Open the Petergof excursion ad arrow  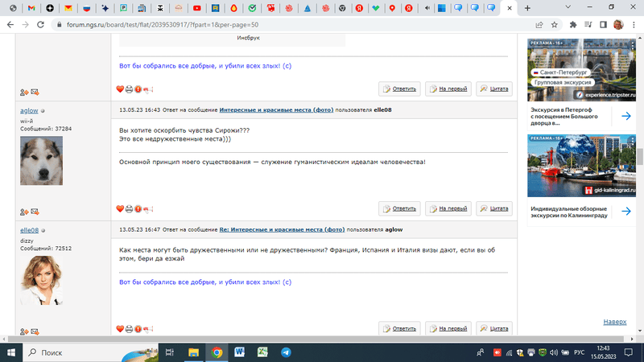(x=625, y=116)
